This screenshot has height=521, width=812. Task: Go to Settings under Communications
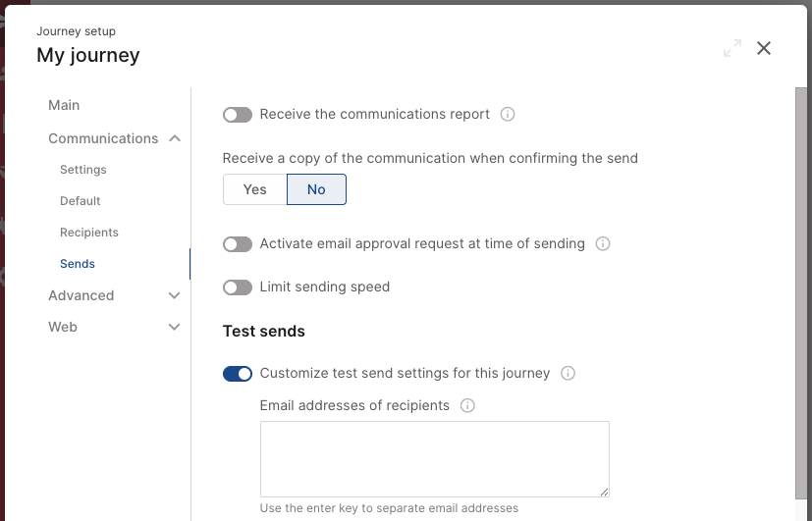(82, 170)
